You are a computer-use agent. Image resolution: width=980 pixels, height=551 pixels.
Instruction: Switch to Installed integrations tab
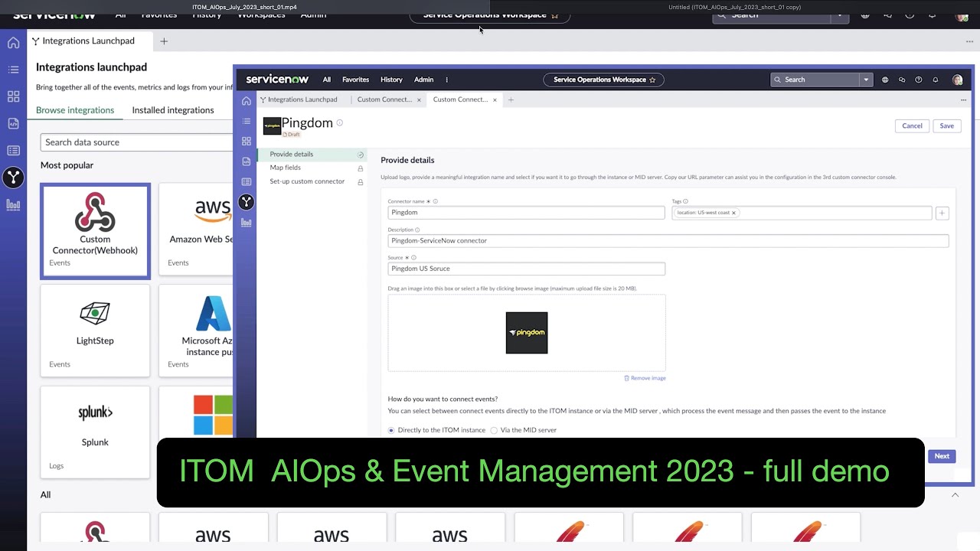pyautogui.click(x=173, y=110)
